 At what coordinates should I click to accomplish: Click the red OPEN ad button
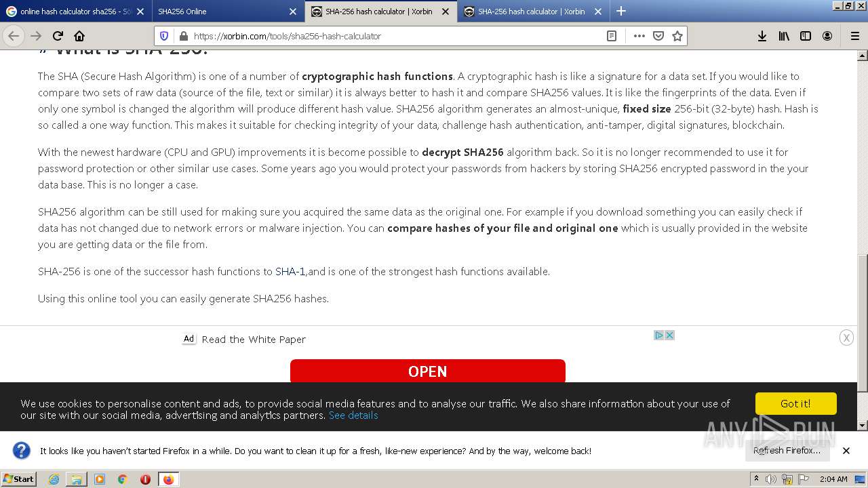pyautogui.click(x=427, y=371)
